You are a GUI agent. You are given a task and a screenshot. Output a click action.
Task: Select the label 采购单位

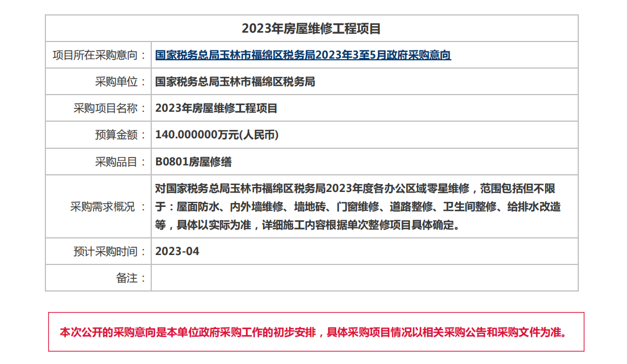(121, 82)
